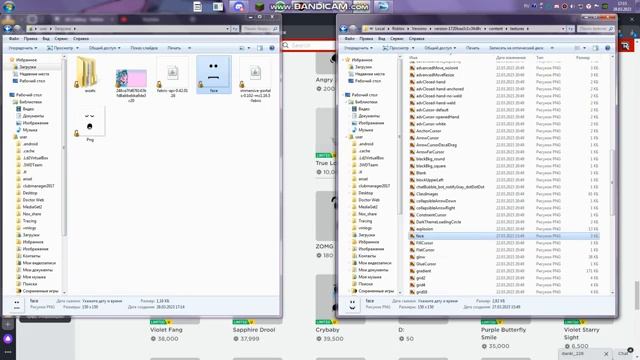Open Упорядочить dropdown in right window
The image size is (640, 360).
(x=358, y=48)
